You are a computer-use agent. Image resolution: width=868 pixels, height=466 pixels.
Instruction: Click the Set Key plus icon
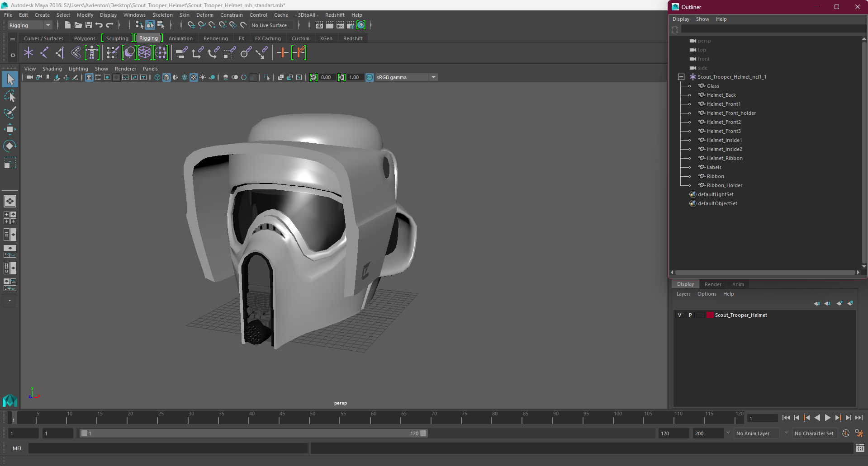pyautogui.click(x=283, y=53)
